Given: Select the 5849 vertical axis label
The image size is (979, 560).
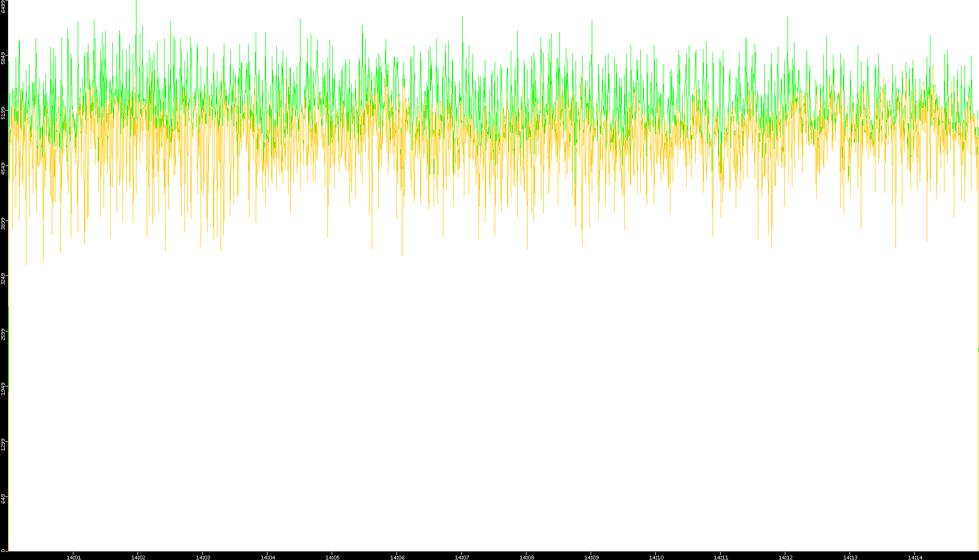Looking at the screenshot, I should point(4,58).
